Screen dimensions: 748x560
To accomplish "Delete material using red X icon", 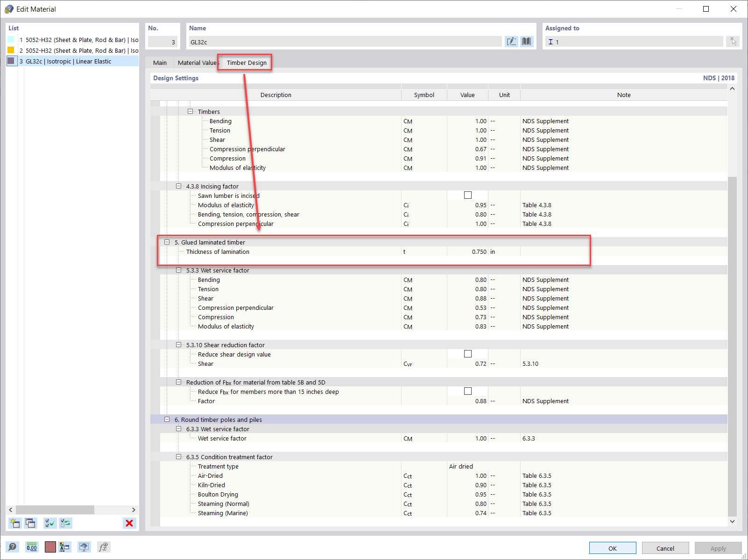I will point(129,523).
